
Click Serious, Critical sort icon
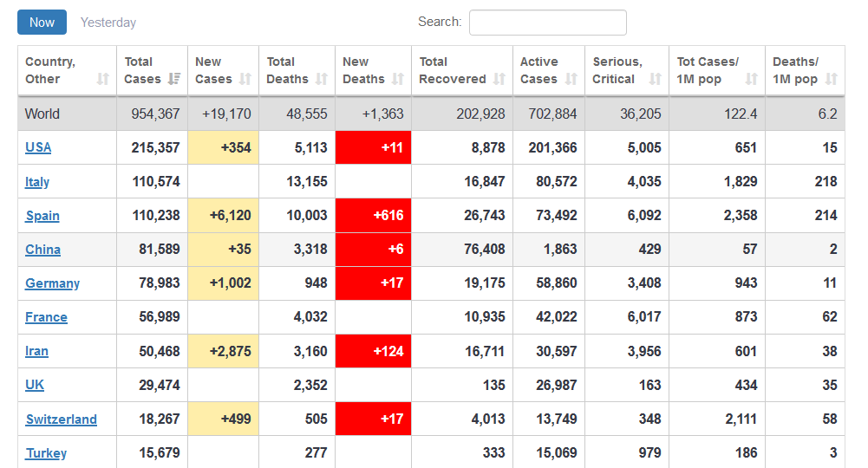pos(656,79)
